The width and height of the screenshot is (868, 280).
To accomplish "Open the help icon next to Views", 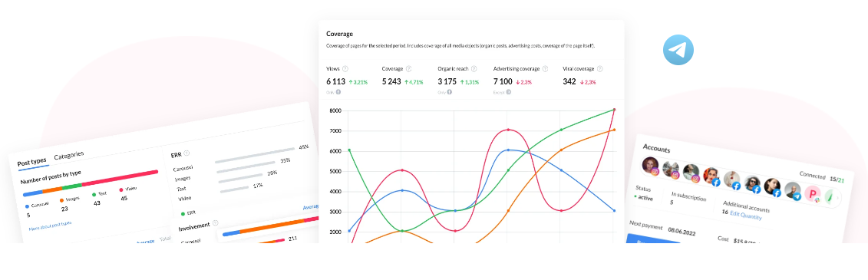I will pyautogui.click(x=345, y=69).
